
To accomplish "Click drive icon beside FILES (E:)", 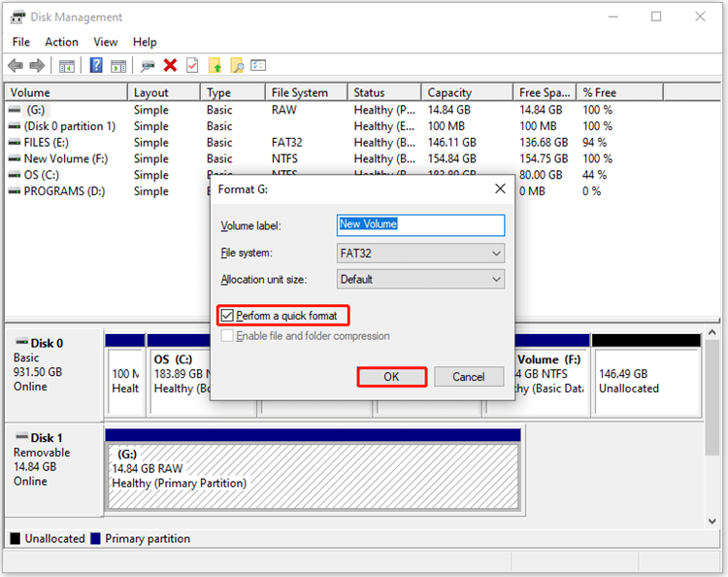I will pyautogui.click(x=15, y=142).
